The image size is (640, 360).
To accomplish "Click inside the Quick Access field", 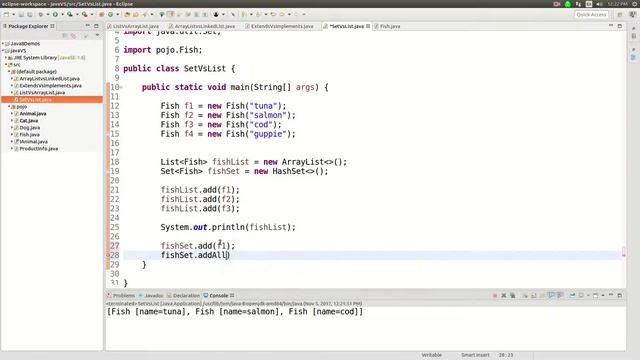I will [x=591, y=14].
